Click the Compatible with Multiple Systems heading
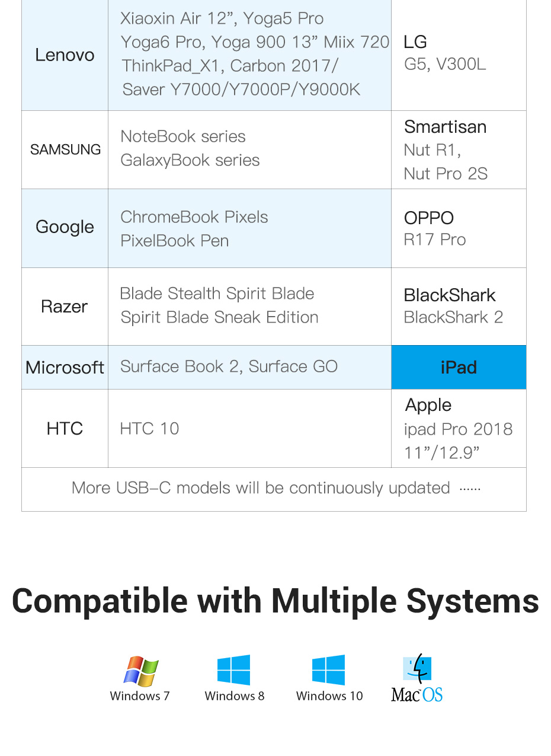The height and width of the screenshot is (756, 551). pyautogui.click(x=275, y=601)
